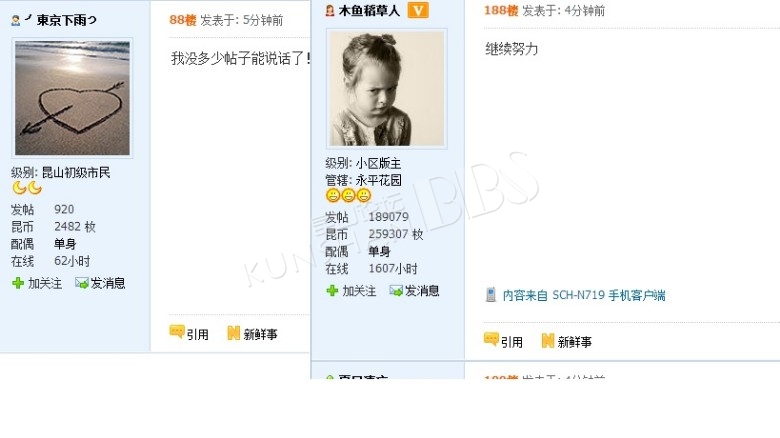Click the mobile phone icon beside SCH-N719
The width and height of the screenshot is (780, 438).
click(x=490, y=295)
